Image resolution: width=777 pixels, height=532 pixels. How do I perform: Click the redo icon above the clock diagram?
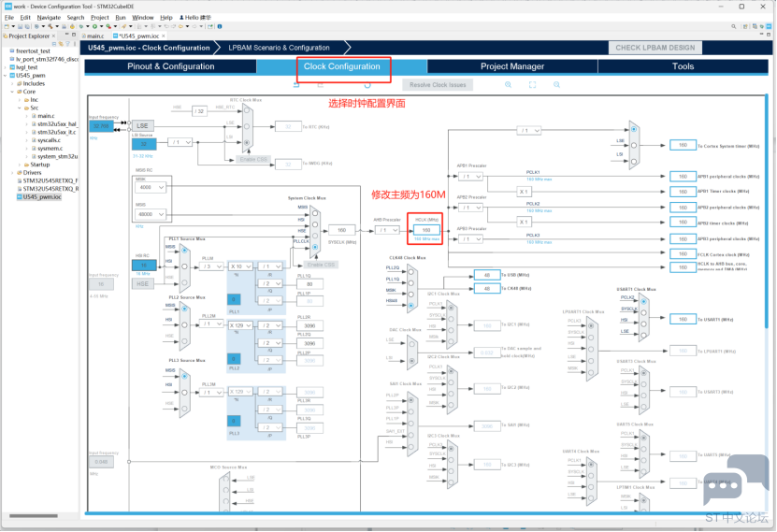pos(320,85)
